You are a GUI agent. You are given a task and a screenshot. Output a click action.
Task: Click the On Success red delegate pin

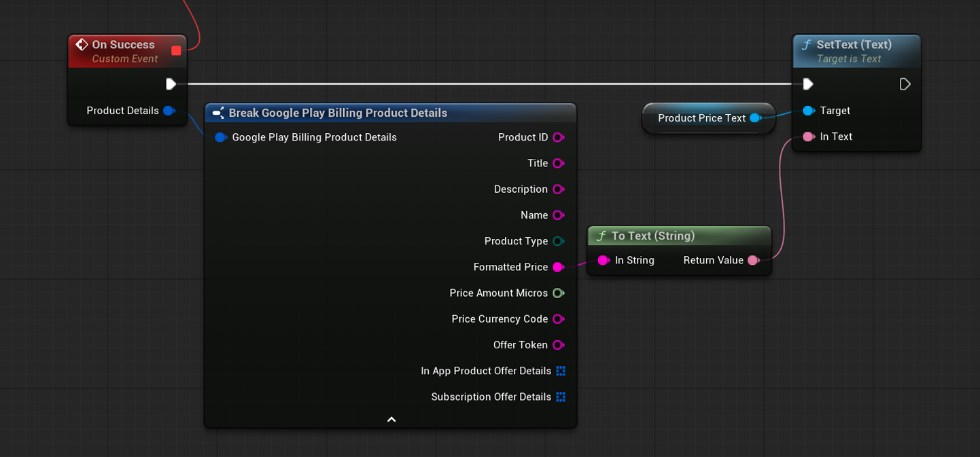tap(176, 50)
